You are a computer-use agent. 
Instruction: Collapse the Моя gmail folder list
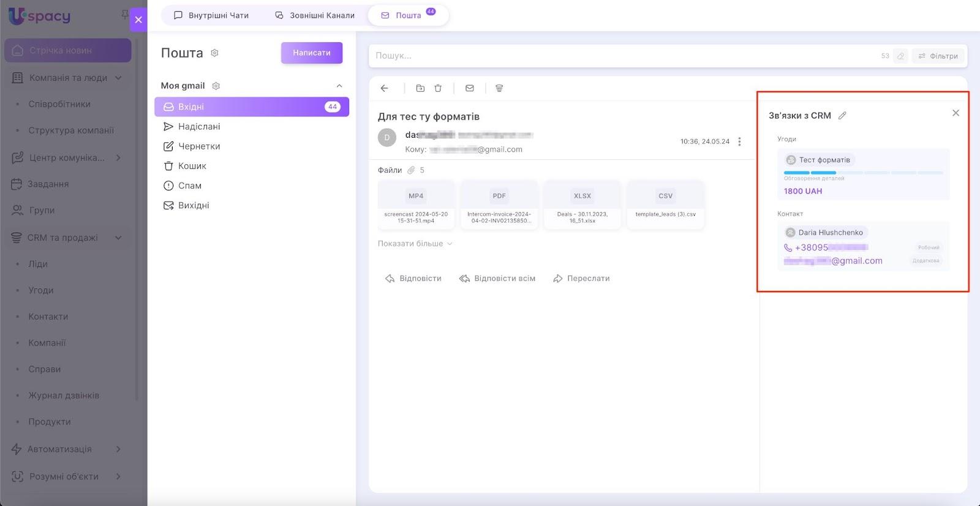[339, 86]
